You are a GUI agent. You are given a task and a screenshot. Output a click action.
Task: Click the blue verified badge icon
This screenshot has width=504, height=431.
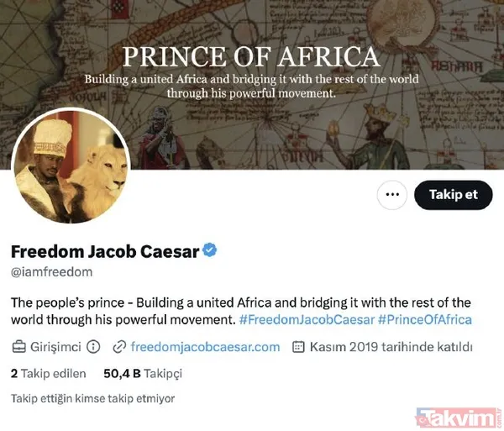[x=212, y=250]
